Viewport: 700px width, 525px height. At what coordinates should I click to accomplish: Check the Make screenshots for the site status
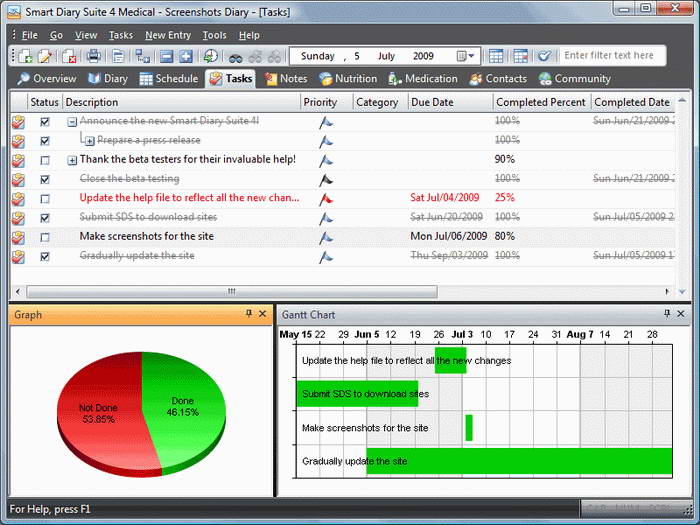pos(45,237)
